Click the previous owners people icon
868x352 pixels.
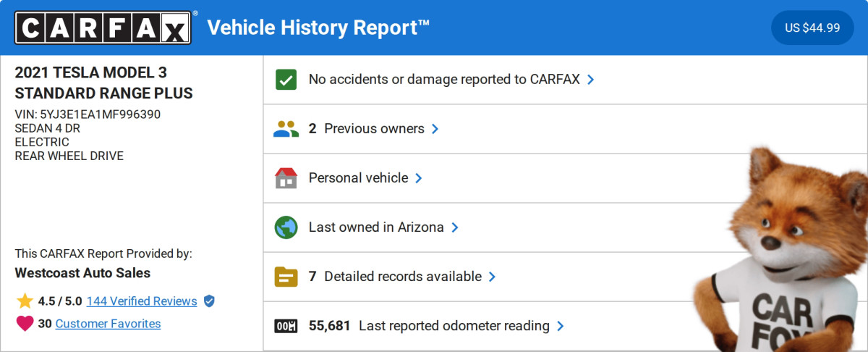coord(286,129)
